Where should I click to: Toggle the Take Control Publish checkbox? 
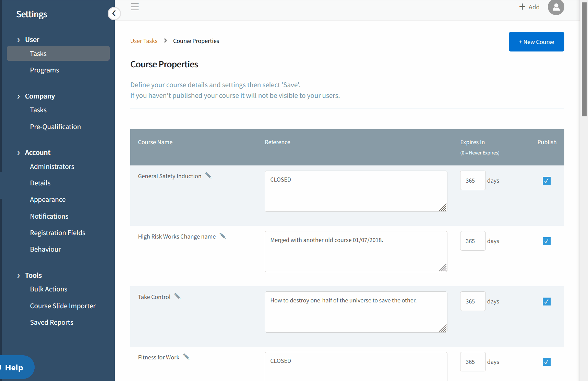point(547,301)
